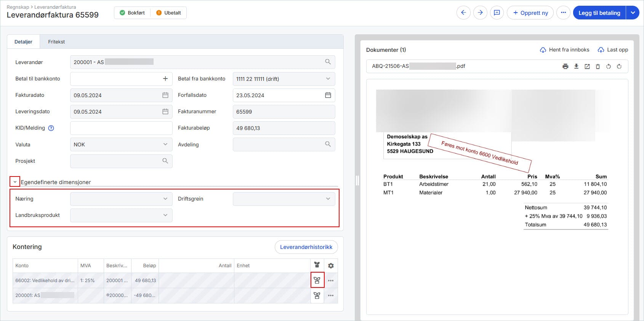This screenshot has height=321, width=644.
Task: Open the comments icon in the header
Action: [x=497, y=13]
